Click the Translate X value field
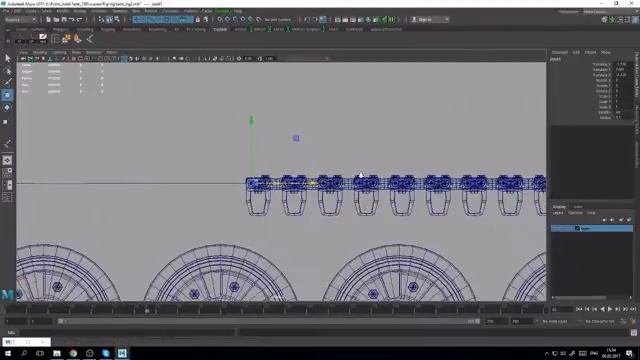 click(624, 64)
